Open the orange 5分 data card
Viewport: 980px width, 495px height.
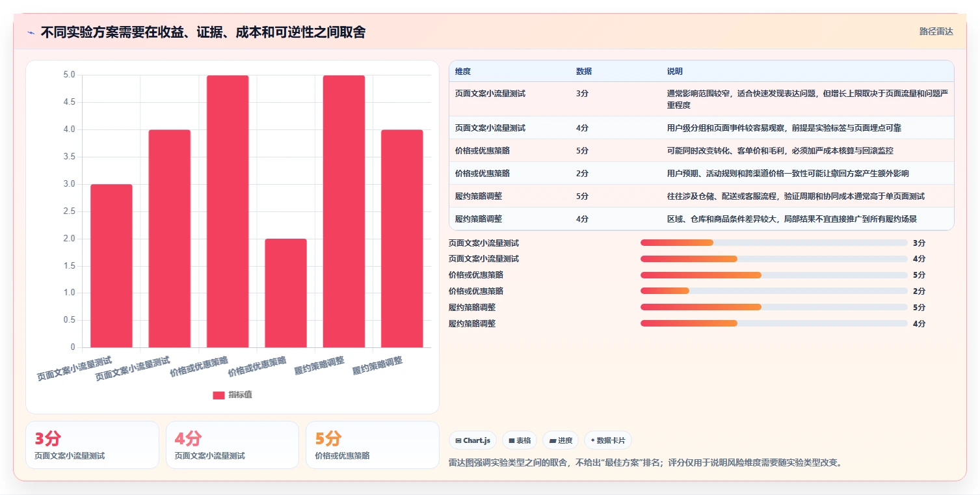pyautogui.click(x=373, y=445)
